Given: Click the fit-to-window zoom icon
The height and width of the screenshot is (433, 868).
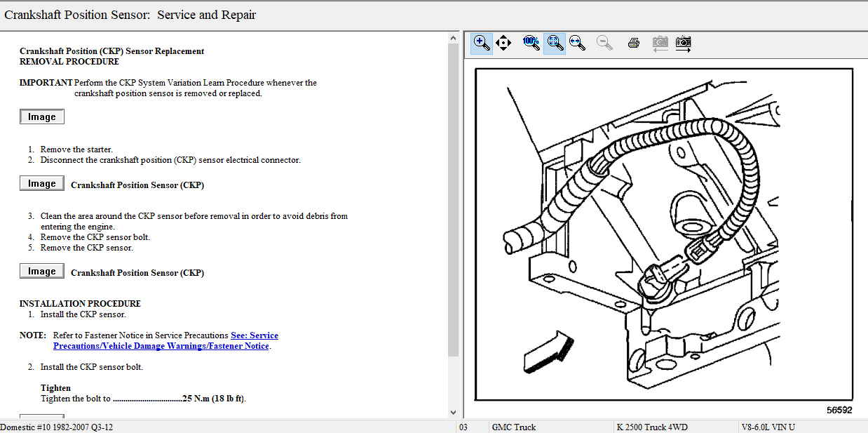Looking at the screenshot, I should [x=555, y=44].
